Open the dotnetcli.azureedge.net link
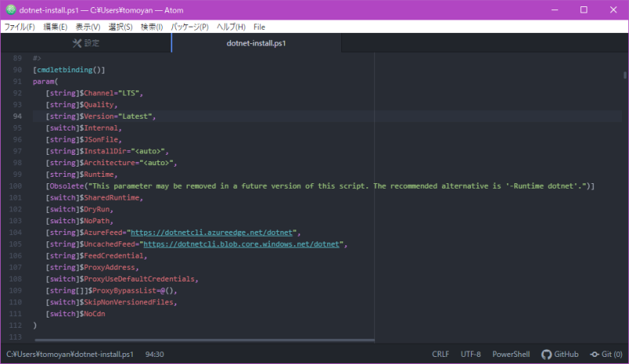 [x=212, y=233]
